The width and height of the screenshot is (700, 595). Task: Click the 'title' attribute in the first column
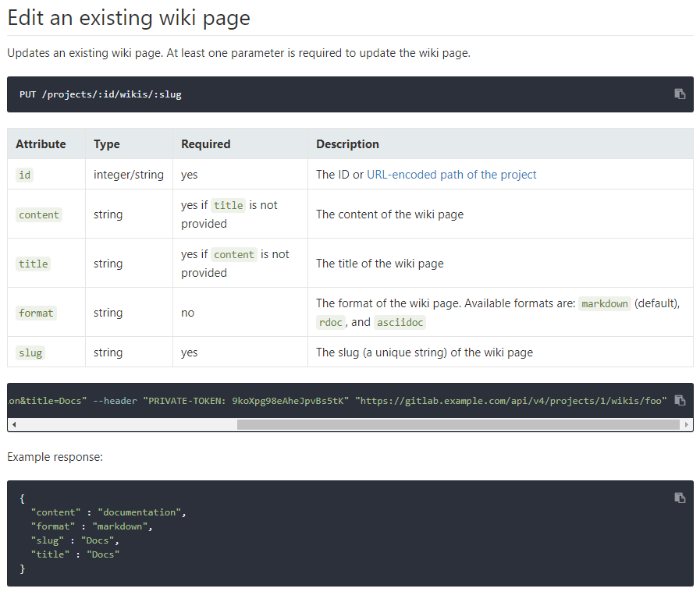tap(34, 264)
